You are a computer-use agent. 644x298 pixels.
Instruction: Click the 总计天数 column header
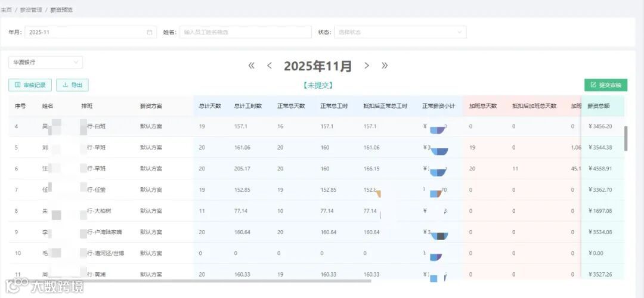[210, 106]
